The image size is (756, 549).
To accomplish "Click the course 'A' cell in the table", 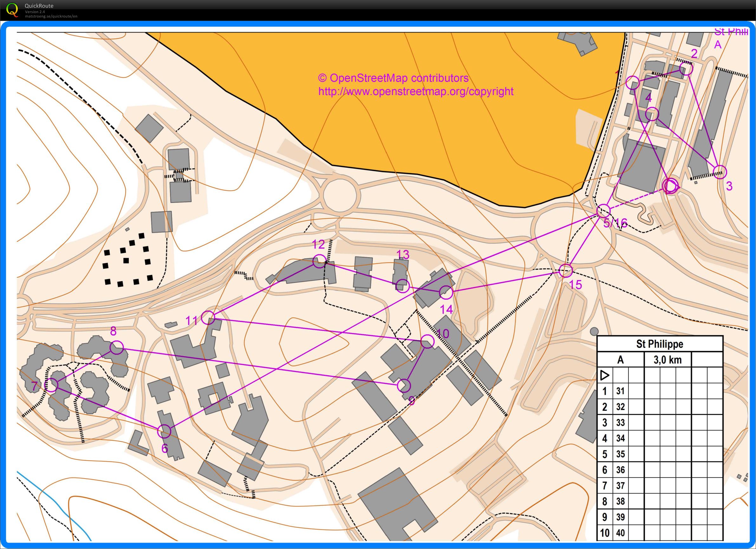I will 620,360.
